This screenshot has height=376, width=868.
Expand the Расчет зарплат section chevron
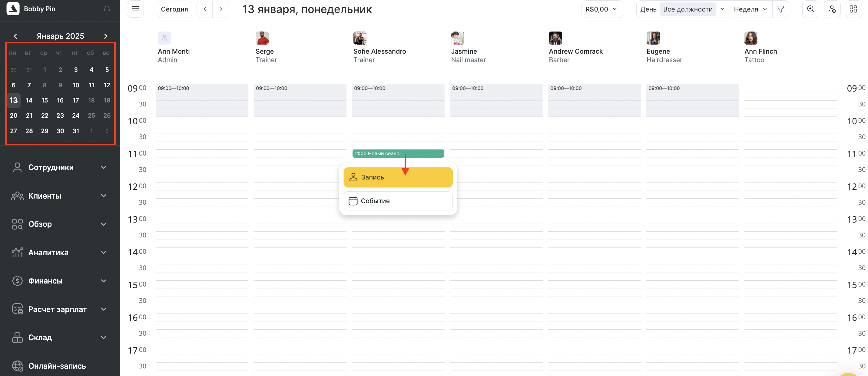[104, 309]
